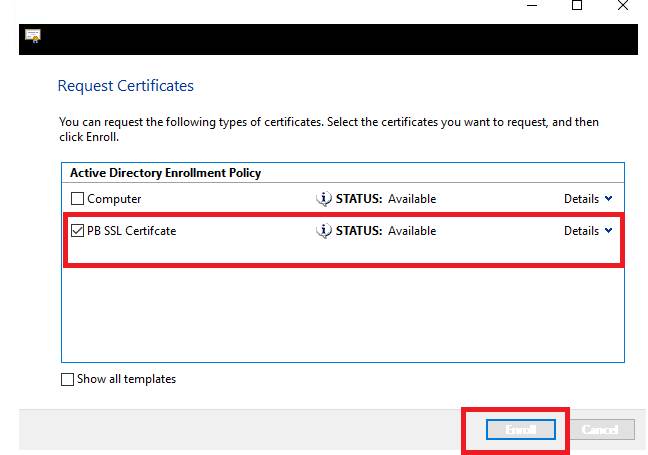Minimize the certificate enrollment window
Screen dimensions: 648x455
[529, 6]
